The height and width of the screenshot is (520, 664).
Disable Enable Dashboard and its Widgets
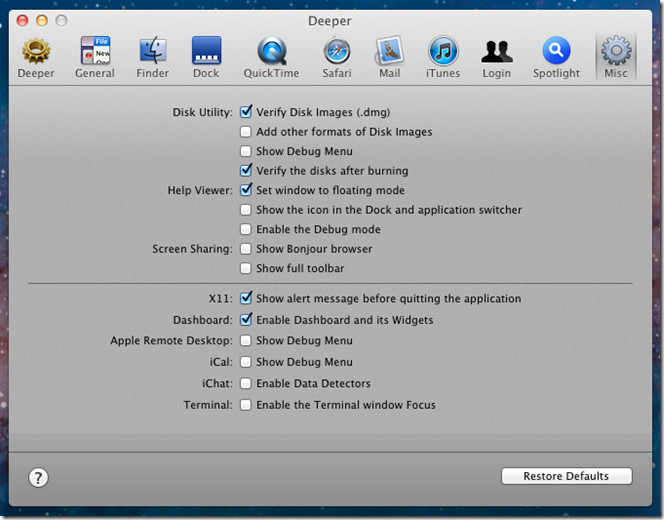pos(246,320)
